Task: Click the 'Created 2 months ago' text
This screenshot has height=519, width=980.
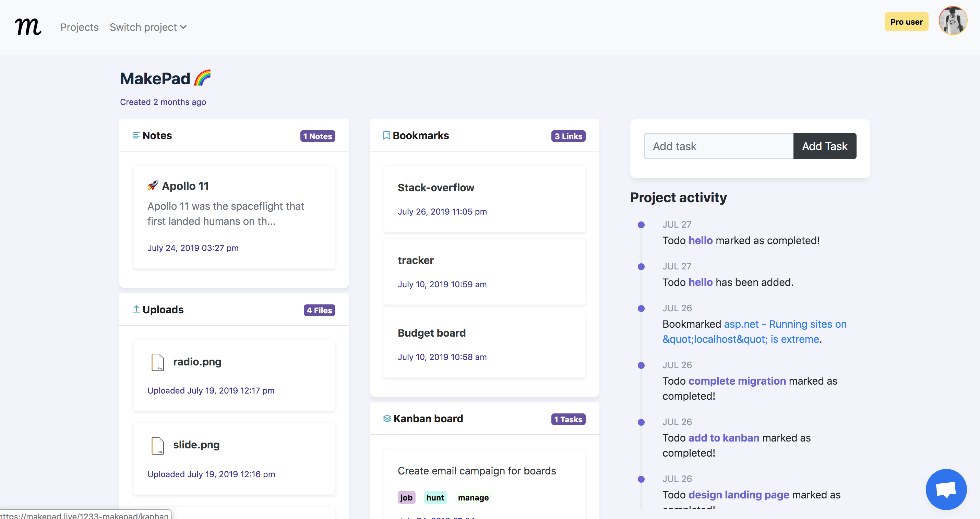Action: click(x=163, y=102)
